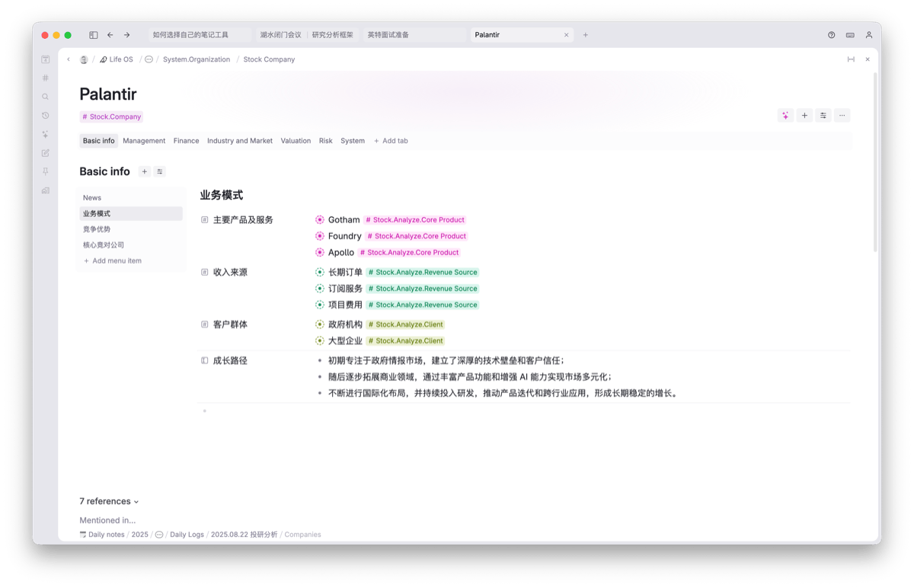Open the keyboard shortcuts icon at top right
This screenshot has width=914, height=588.
(850, 35)
